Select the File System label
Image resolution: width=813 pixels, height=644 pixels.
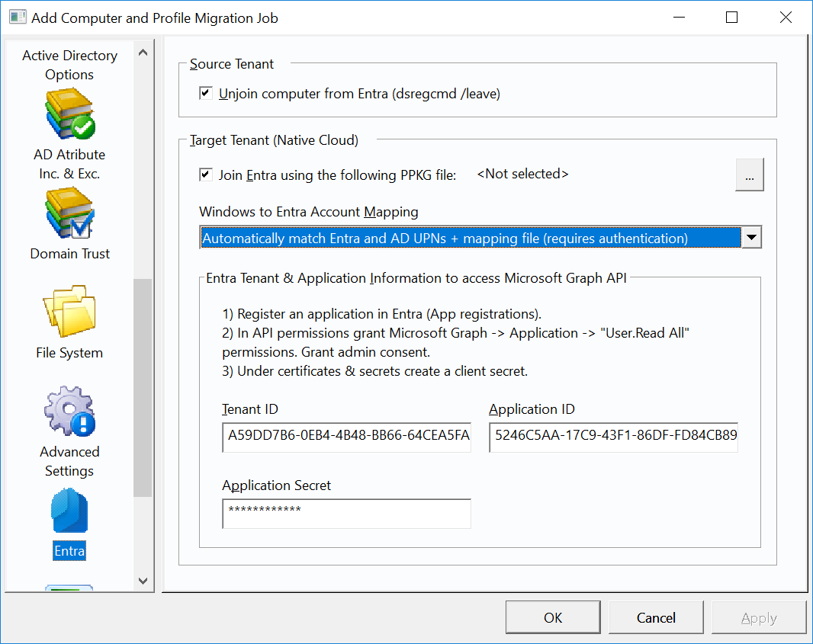[69, 353]
